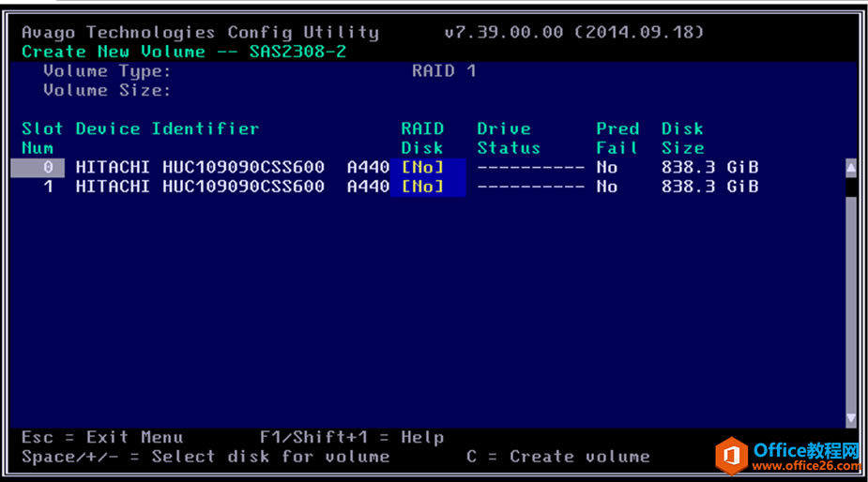Click 838.3 GiB disk size for slot 0
868x482 pixels.
tap(709, 167)
